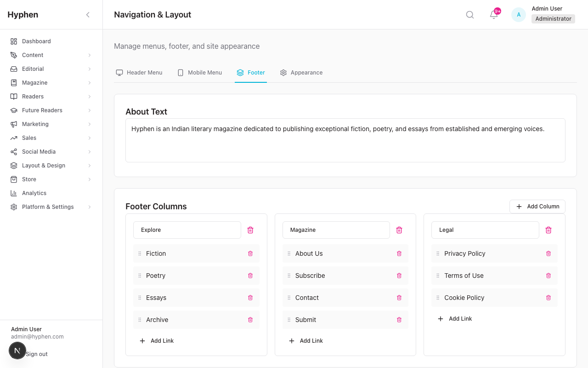The image size is (588, 368).
Task: Click the drag handle beside Poetry
Action: click(x=141, y=276)
